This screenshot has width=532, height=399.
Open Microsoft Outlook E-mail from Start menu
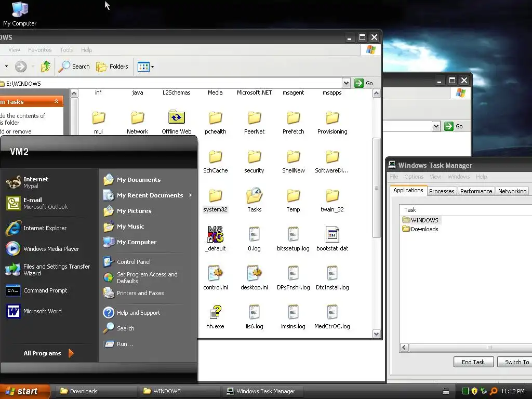pos(37,203)
